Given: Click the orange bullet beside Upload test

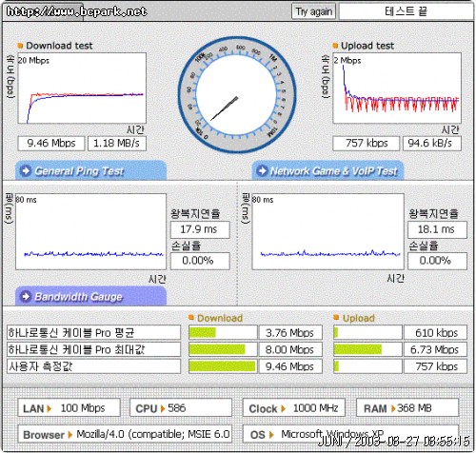Looking at the screenshot, I should click(x=335, y=46).
